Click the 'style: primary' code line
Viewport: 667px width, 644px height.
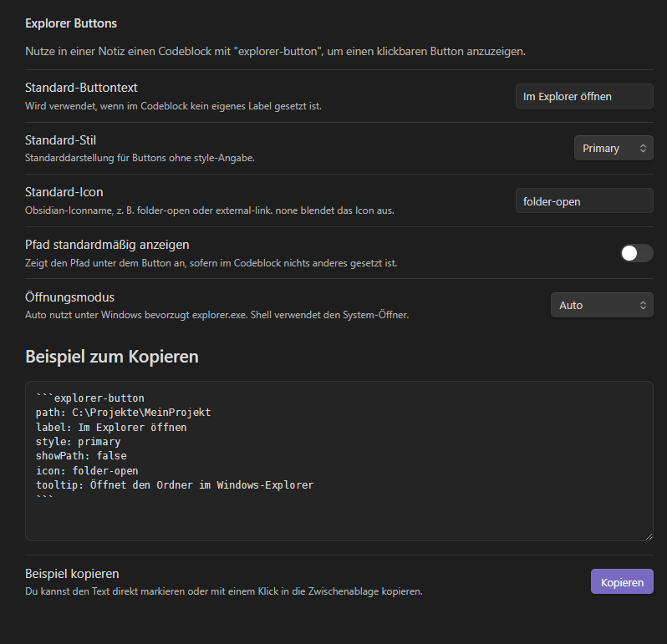point(79,442)
